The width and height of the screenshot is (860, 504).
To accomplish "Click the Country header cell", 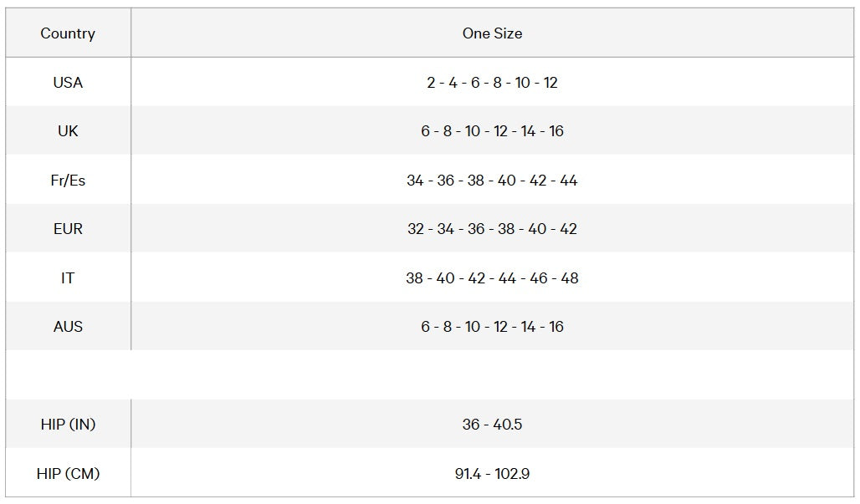I will click(x=68, y=33).
